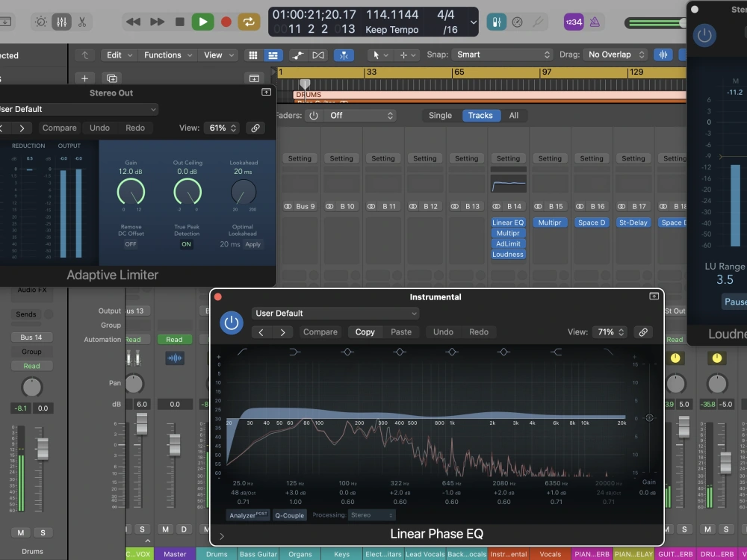Click Copy in the Linear Phase EQ window
The height and width of the screenshot is (560, 747).
click(x=365, y=332)
